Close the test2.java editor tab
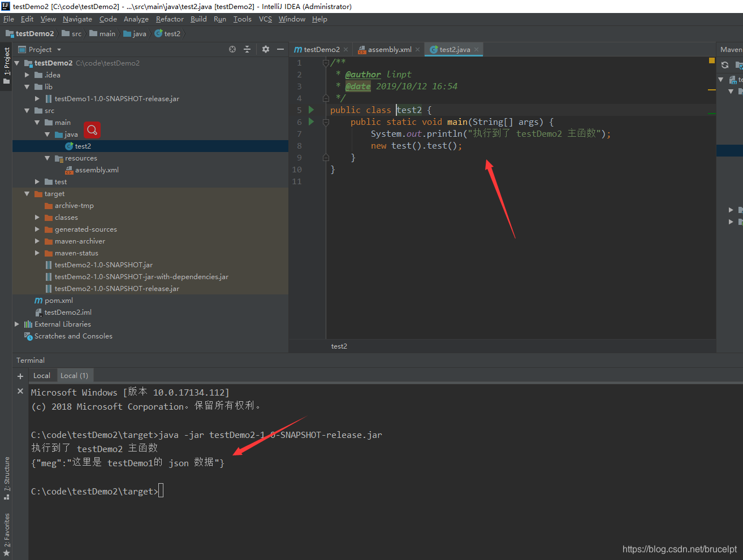The height and width of the screenshot is (560, 743). (476, 50)
